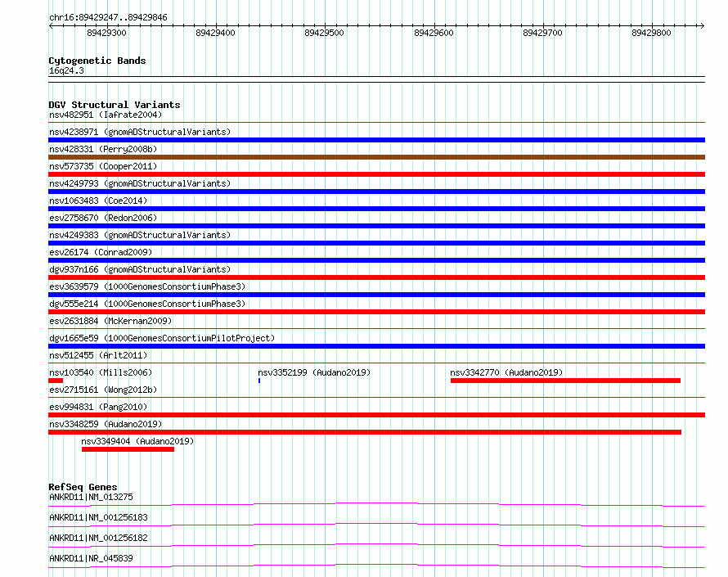This screenshot has width=728, height=577.
Task: Click the ruler's right arrow end
Action: [703, 25]
